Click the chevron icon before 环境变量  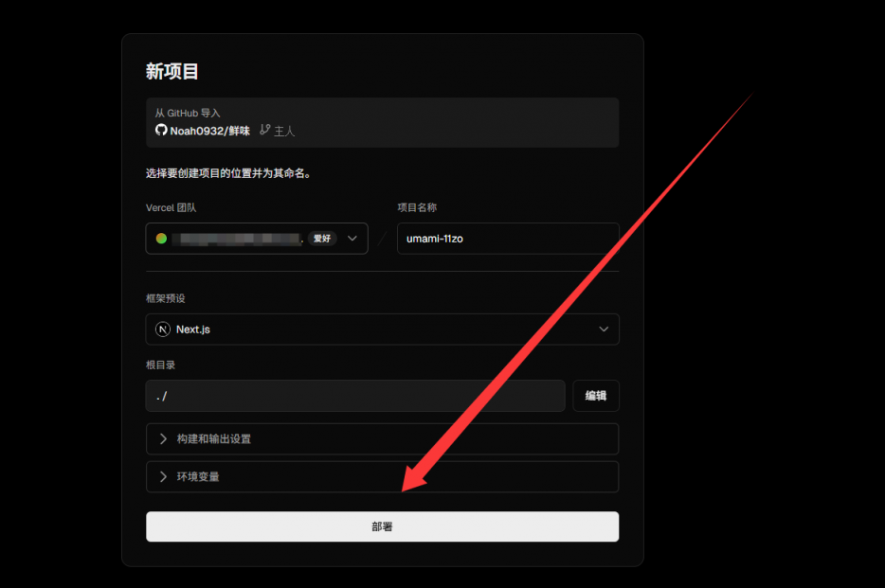(163, 477)
